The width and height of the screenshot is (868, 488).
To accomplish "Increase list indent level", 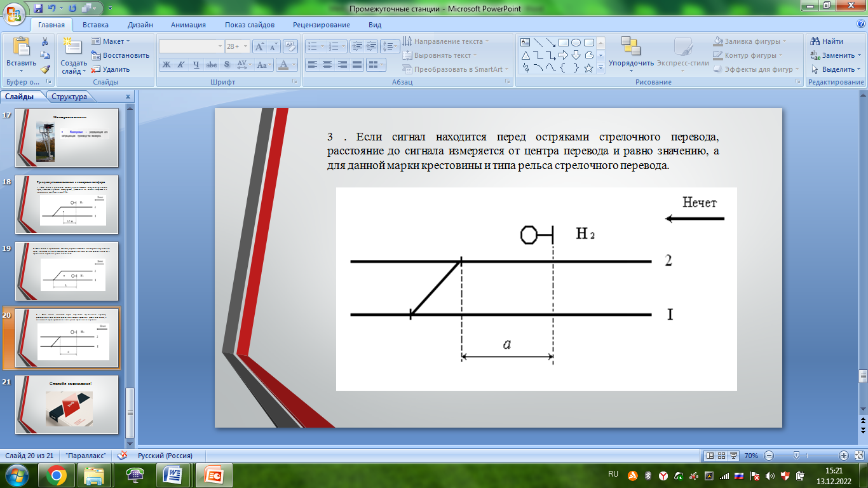I will tap(371, 46).
